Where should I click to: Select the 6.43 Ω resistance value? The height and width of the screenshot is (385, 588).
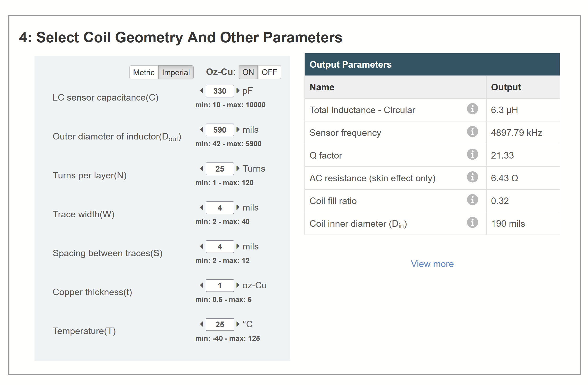click(504, 178)
